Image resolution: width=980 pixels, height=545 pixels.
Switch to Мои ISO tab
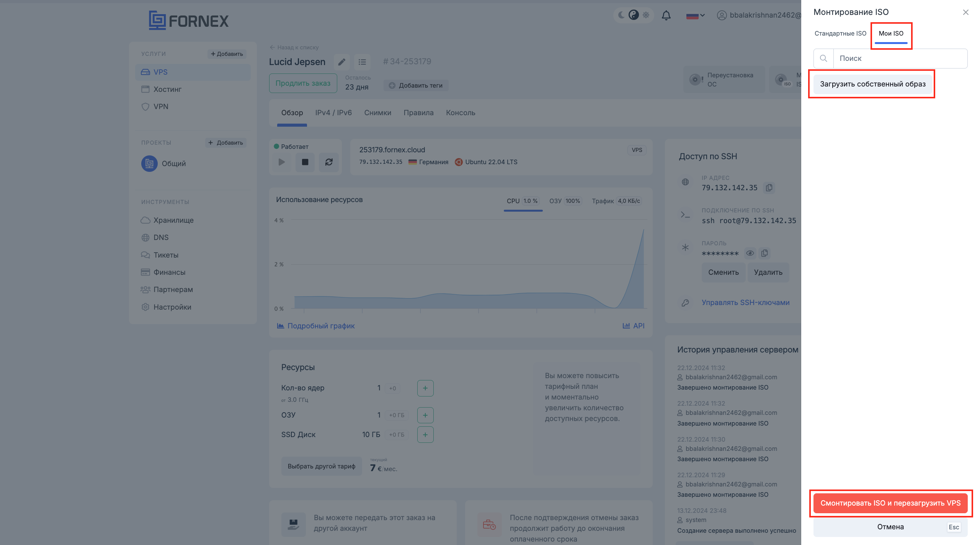[x=891, y=33]
